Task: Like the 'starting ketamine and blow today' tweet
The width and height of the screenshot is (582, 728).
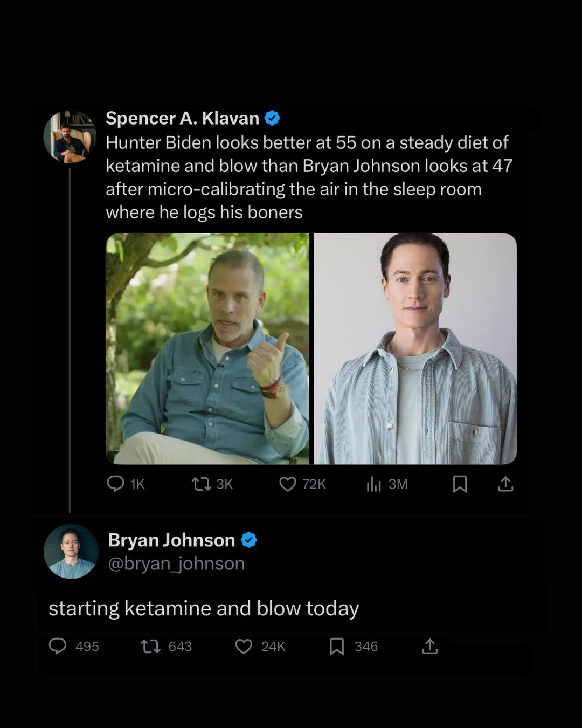Action: [244, 646]
